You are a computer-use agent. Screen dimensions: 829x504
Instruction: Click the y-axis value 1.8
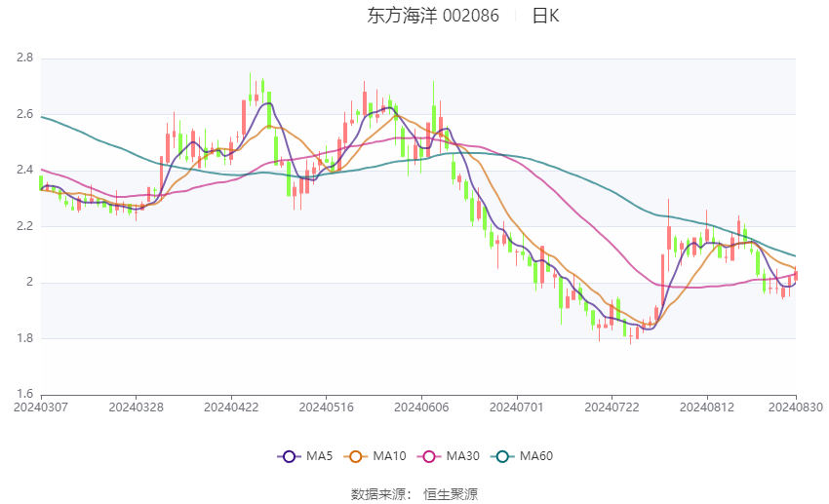pyautogui.click(x=24, y=338)
